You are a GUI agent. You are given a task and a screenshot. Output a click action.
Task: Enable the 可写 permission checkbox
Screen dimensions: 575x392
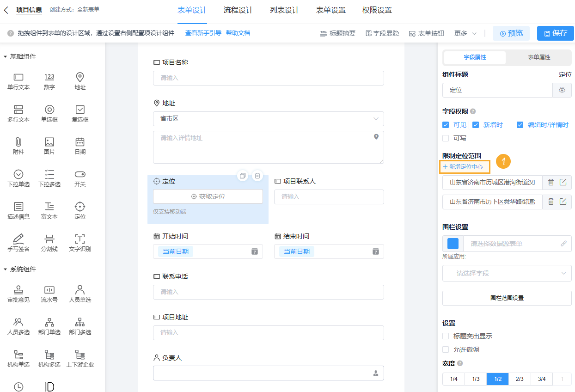tap(446, 138)
